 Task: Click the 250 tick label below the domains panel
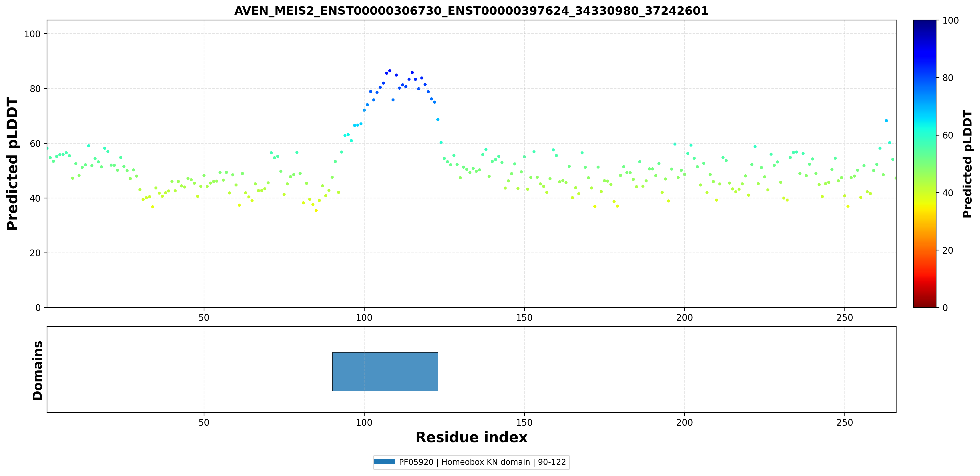coord(845,422)
